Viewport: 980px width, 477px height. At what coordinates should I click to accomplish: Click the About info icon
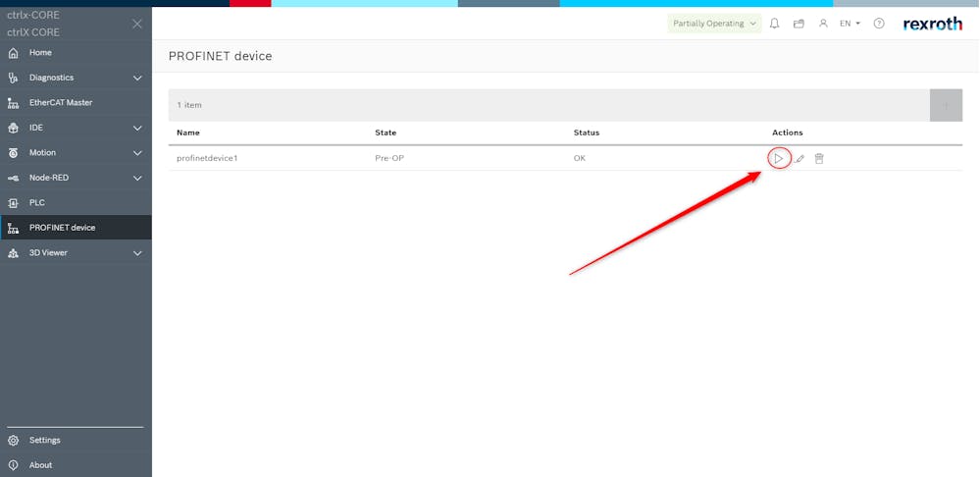pos(13,465)
